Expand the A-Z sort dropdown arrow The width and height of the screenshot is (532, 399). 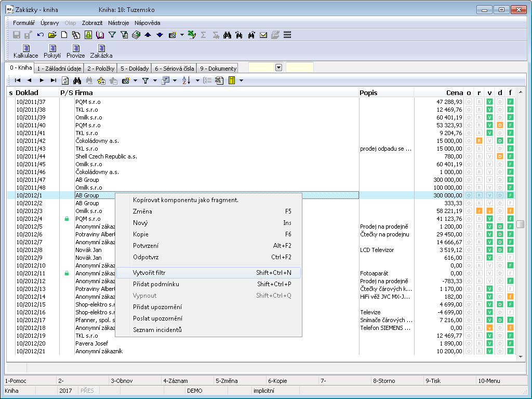coord(197,81)
